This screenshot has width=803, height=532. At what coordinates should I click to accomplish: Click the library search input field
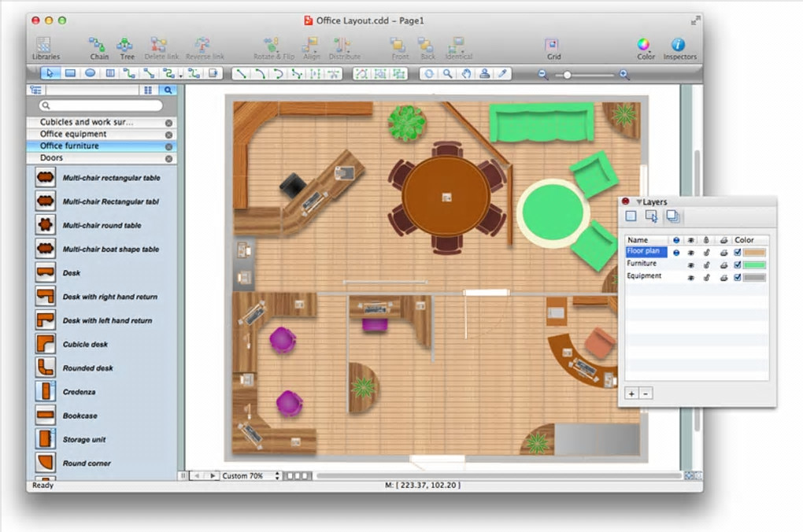[101, 105]
